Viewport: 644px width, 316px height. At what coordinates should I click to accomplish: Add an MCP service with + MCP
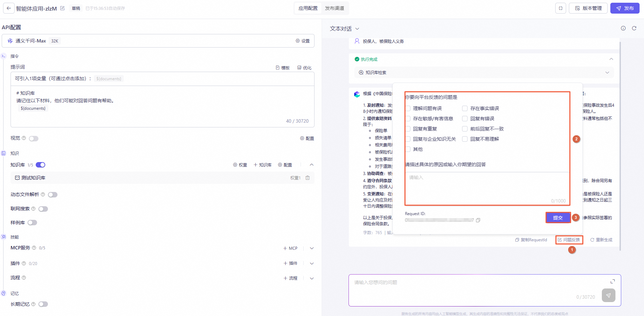coord(290,248)
